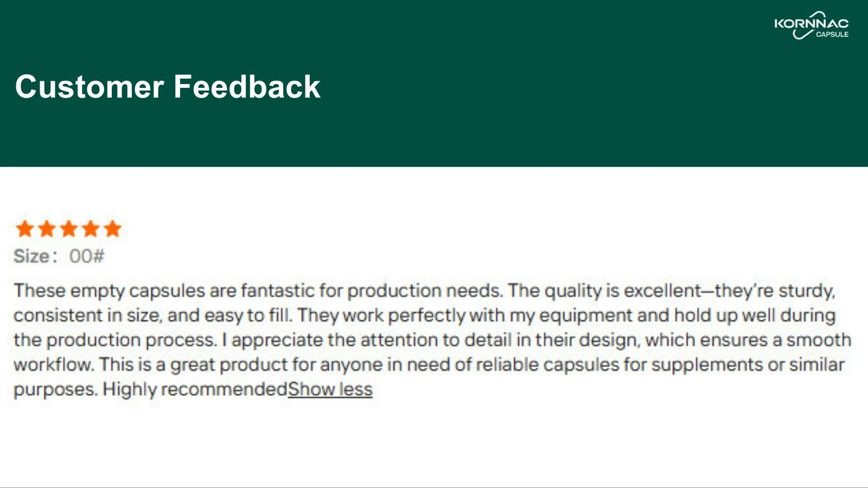Viewport: 868px width, 488px height.
Task: Click the KORNNAC wordmark text
Action: point(811,23)
